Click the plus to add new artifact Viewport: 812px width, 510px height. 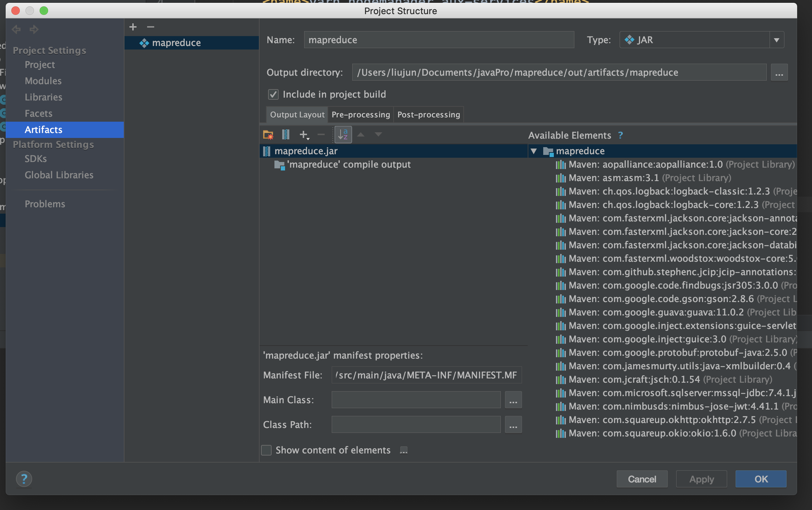point(133,27)
